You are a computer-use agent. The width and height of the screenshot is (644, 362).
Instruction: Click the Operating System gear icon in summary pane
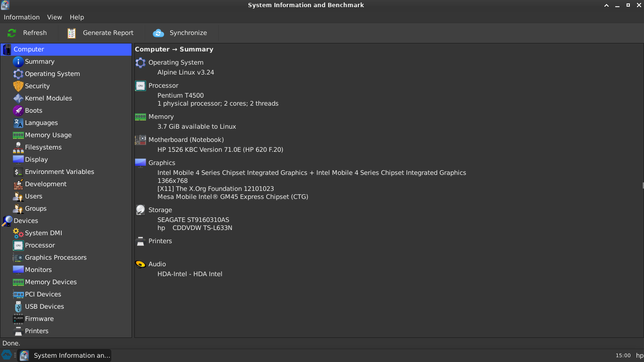(140, 62)
